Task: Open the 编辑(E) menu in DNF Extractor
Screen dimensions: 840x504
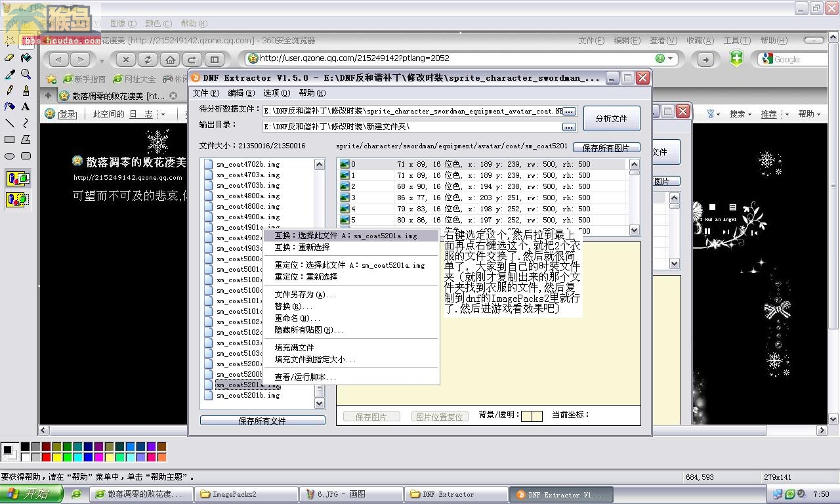Action: [241, 93]
